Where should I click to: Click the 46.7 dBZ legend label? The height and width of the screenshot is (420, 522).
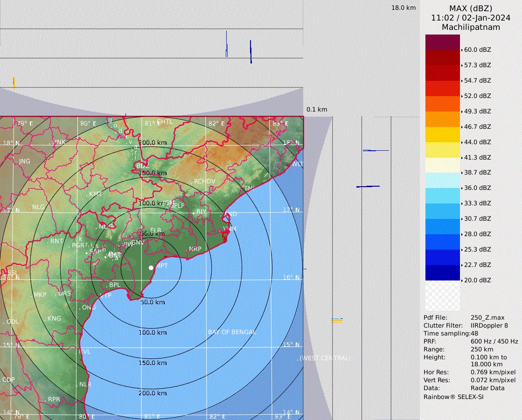(x=477, y=126)
